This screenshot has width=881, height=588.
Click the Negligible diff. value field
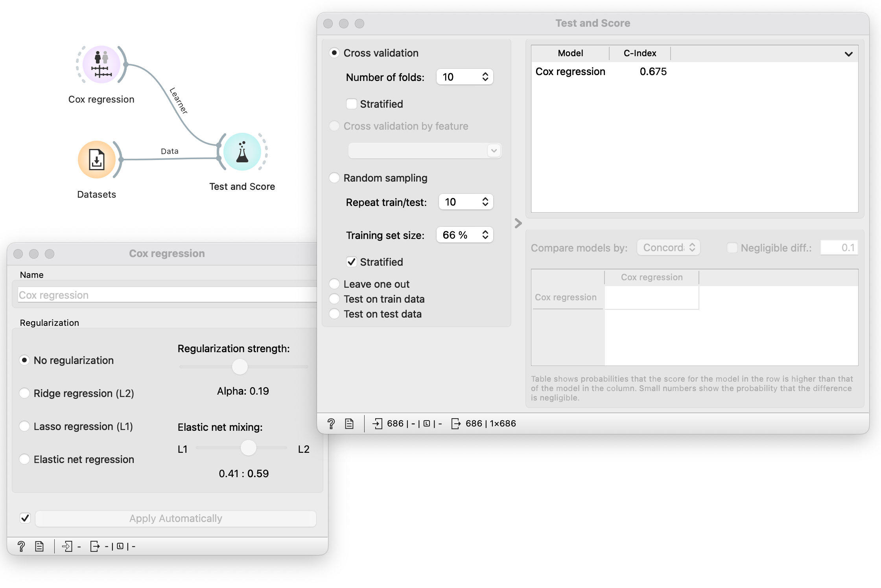pyautogui.click(x=839, y=248)
